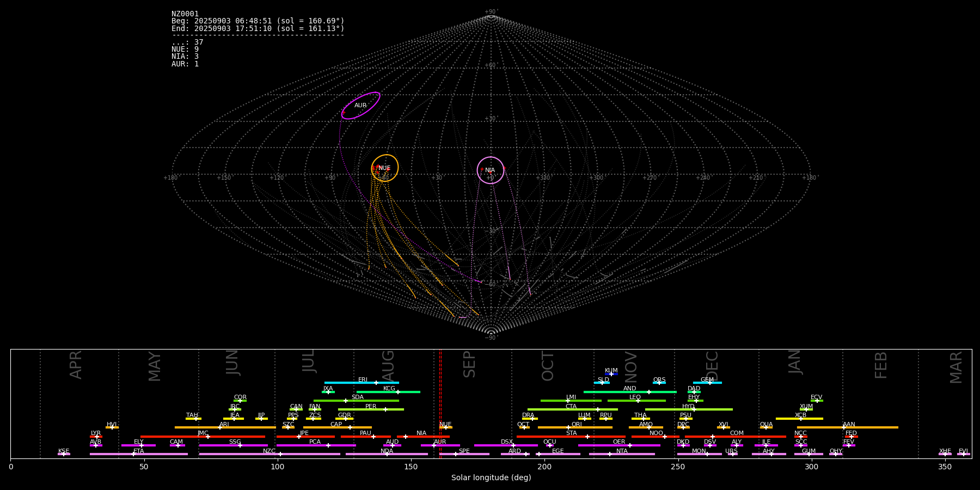Viewport: 980px width, 490px height.
Task: Click the 'NIA: 3' count in legend
Action: tap(185, 57)
